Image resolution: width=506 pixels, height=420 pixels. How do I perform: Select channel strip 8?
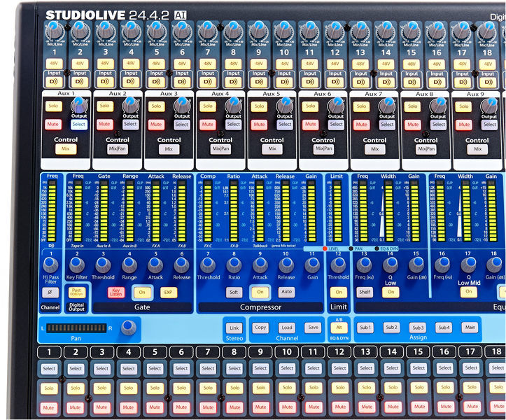234,368
